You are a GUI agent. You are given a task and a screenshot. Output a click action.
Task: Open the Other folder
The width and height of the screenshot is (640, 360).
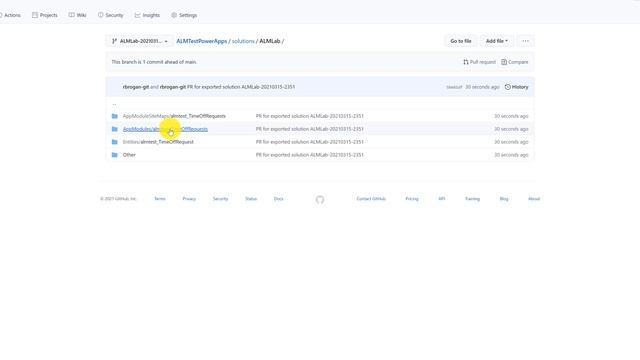coord(129,155)
